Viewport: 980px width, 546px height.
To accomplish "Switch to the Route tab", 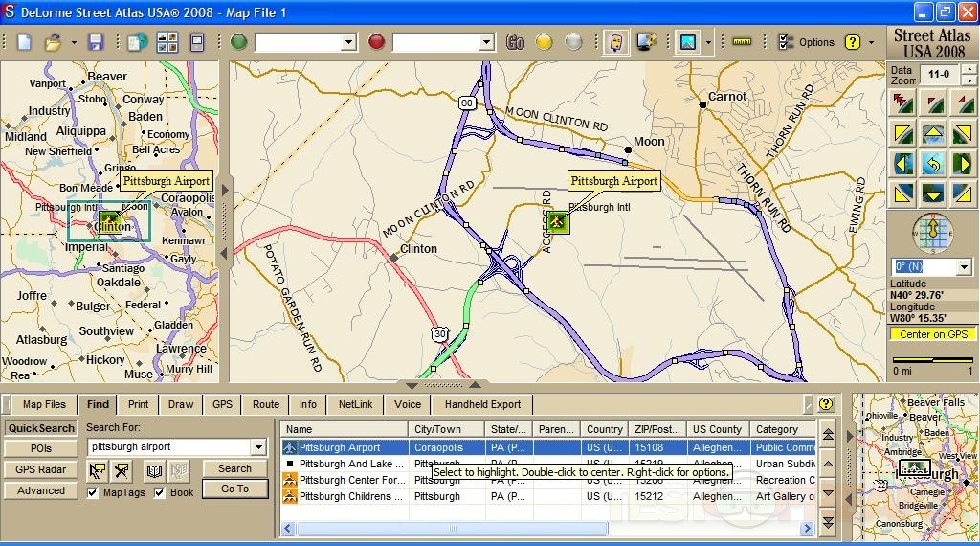I will tap(266, 404).
